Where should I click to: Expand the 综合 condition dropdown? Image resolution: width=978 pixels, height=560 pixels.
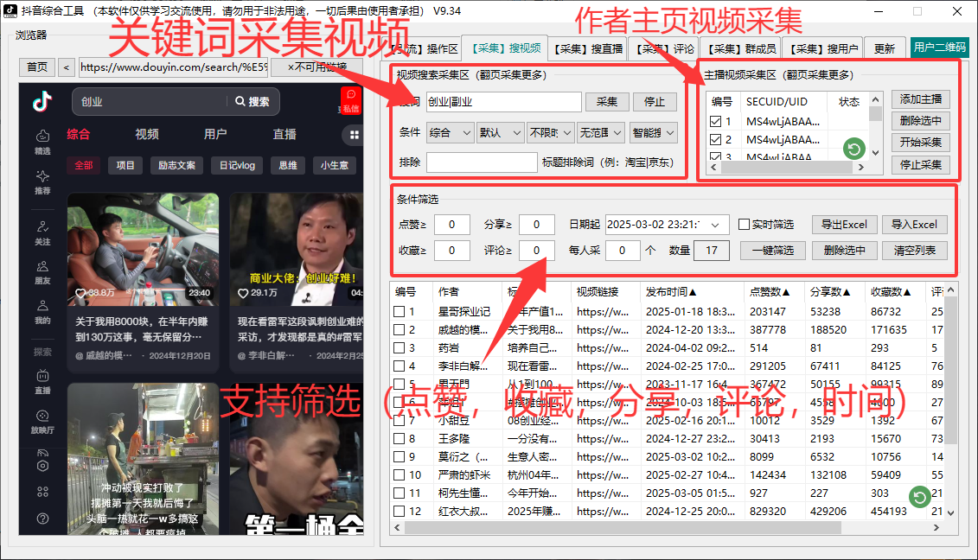450,133
